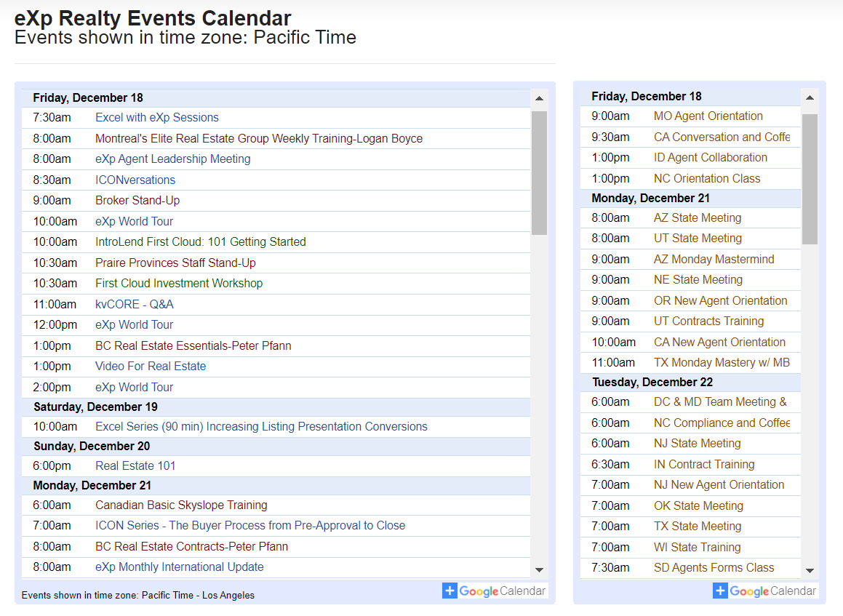Open the 10:00am eXp World Tour event
The height and width of the screenshot is (616, 843).
point(134,222)
